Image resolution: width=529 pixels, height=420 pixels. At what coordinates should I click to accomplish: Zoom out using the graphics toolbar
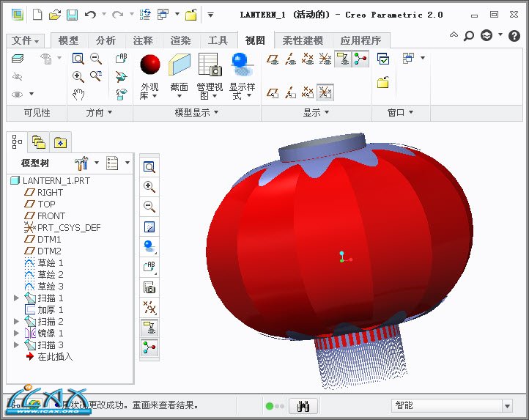149,207
